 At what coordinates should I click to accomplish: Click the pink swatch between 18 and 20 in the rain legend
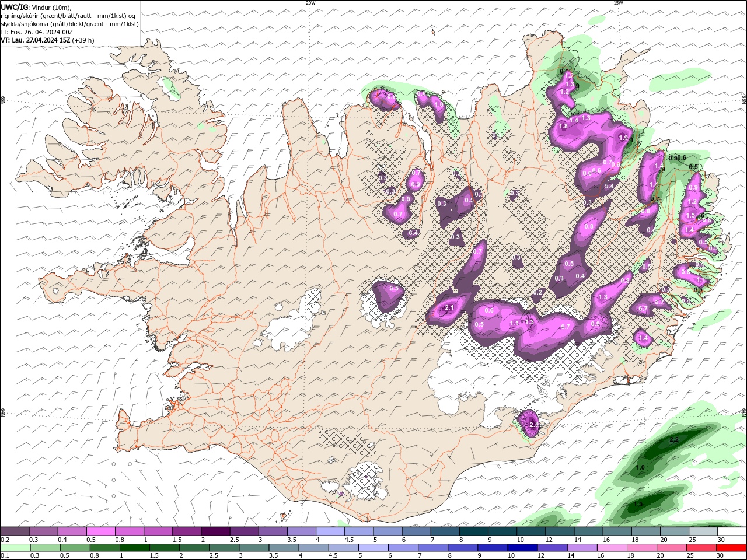pyautogui.click(x=641, y=548)
